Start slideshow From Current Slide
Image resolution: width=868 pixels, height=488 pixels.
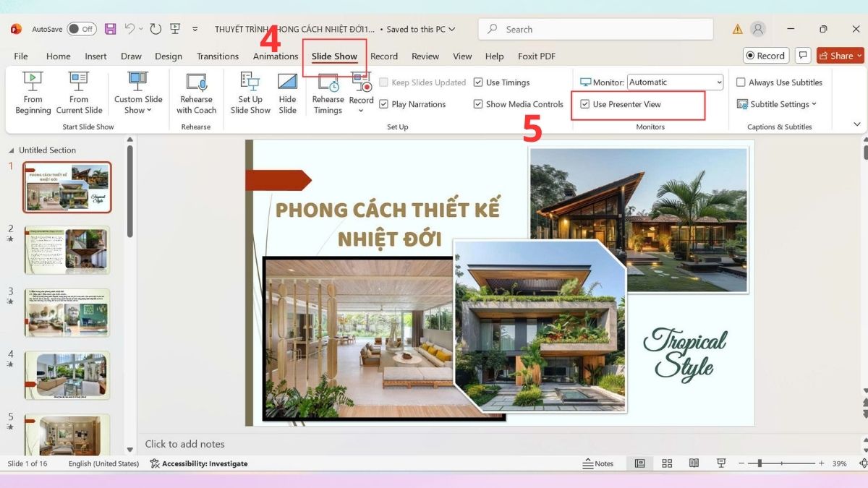tap(79, 93)
